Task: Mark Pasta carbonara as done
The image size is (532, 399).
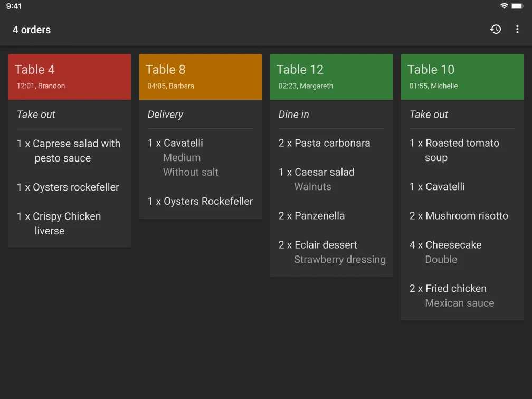Action: [325, 143]
